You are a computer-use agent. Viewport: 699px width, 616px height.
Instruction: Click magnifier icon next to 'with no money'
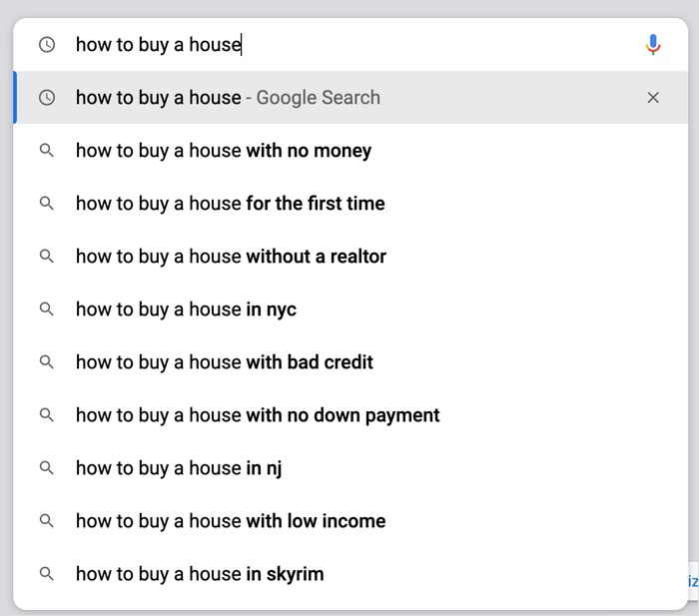pyautogui.click(x=46, y=151)
